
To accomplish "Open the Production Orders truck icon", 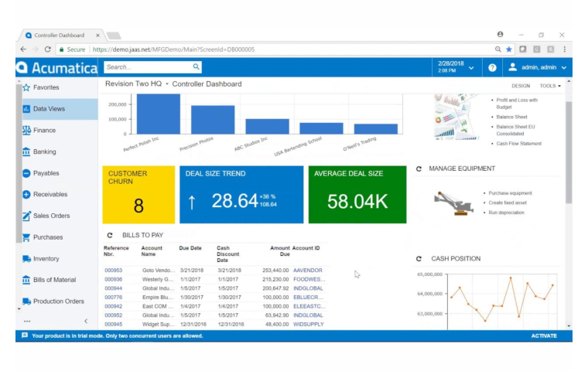I will [26, 301].
